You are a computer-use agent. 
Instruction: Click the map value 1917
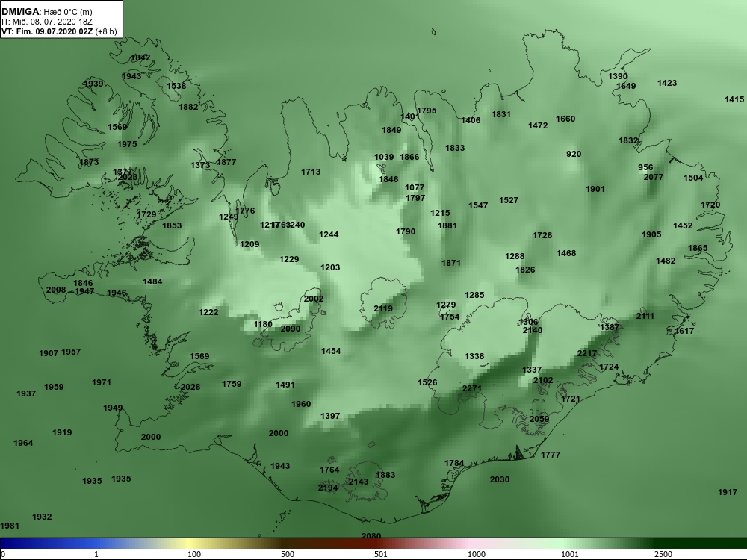728,492
